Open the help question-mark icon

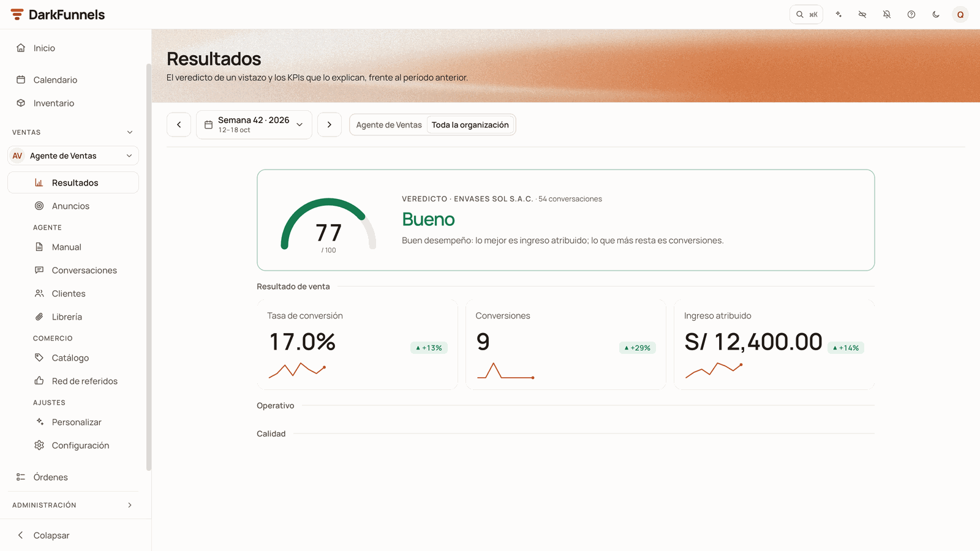[911, 15]
